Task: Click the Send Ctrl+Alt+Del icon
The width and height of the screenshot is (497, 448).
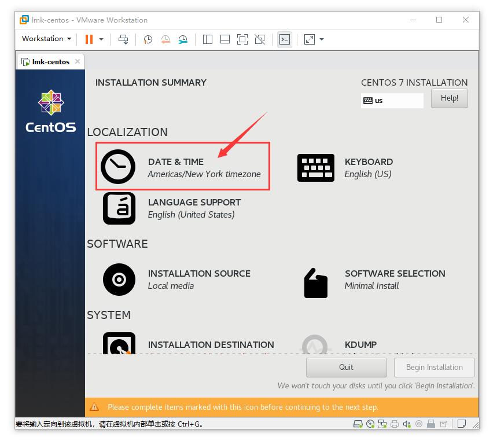Action: point(123,39)
